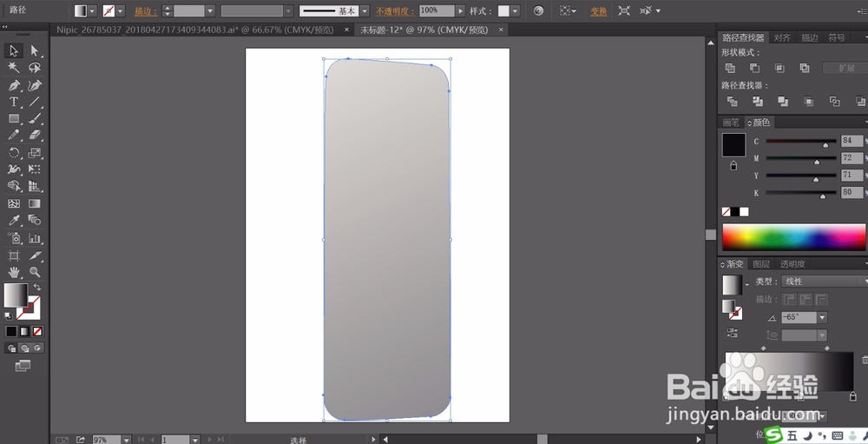Screen dimensions: 868x444
Task: Delete gradient stop with trash icon
Action: (x=865, y=360)
